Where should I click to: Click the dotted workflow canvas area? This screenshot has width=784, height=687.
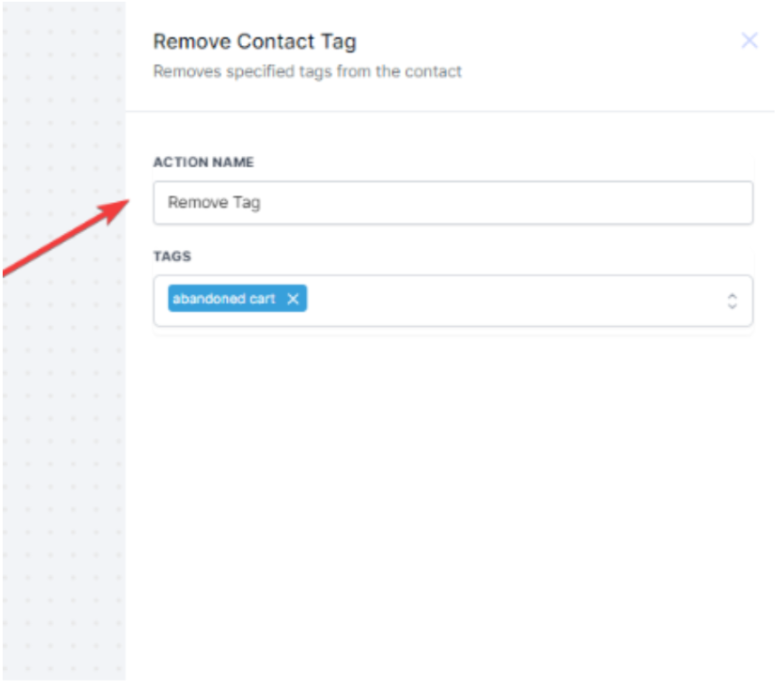pyautogui.click(x=63, y=451)
